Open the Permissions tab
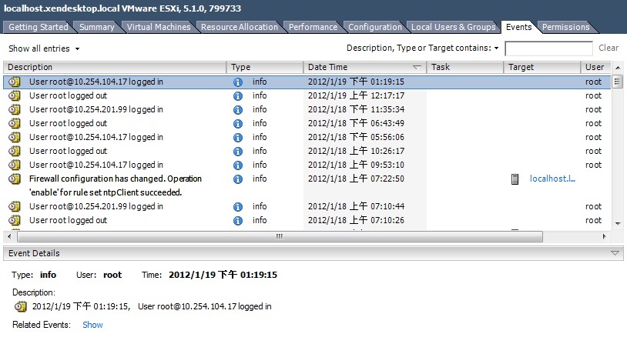The image size is (627, 364). point(566,27)
